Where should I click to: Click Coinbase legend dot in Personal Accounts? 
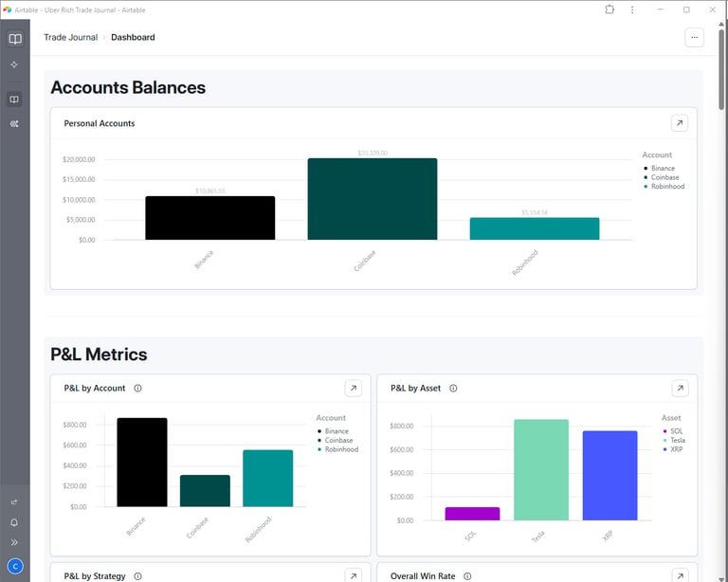click(646, 177)
